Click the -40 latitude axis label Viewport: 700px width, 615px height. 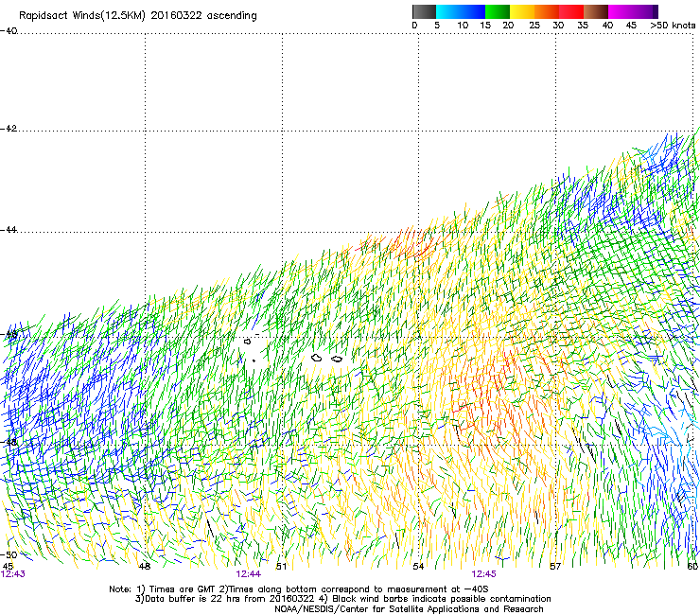coord(9,31)
